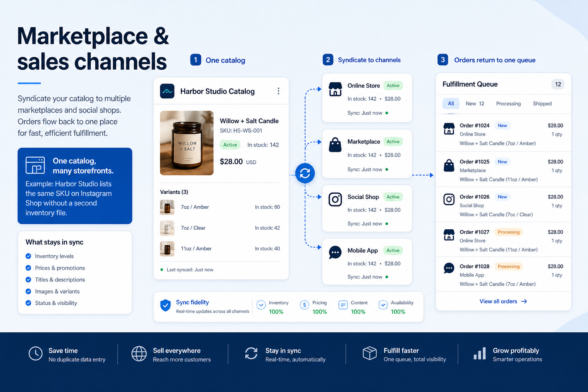Screen dimensions: 588x392
Task: Click the storefront icon on Order #1027
Action: [x=449, y=235]
